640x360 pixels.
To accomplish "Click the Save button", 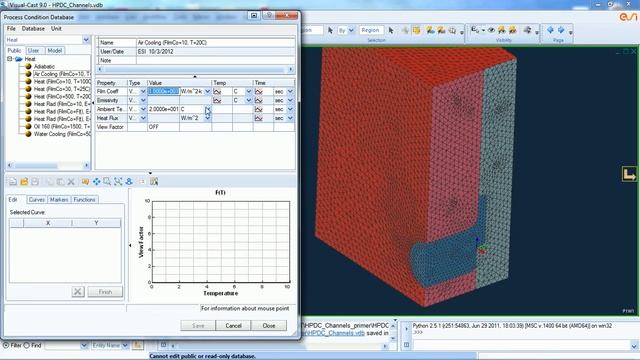I will 198,326.
